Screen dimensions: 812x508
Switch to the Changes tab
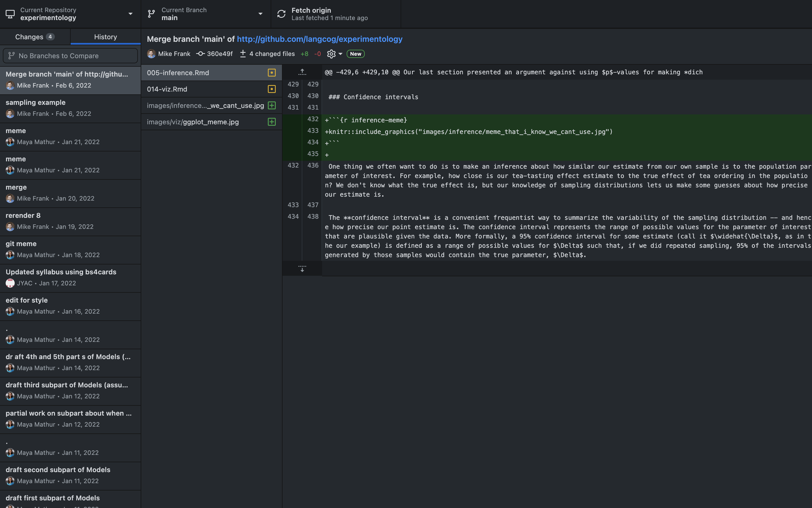35,37
